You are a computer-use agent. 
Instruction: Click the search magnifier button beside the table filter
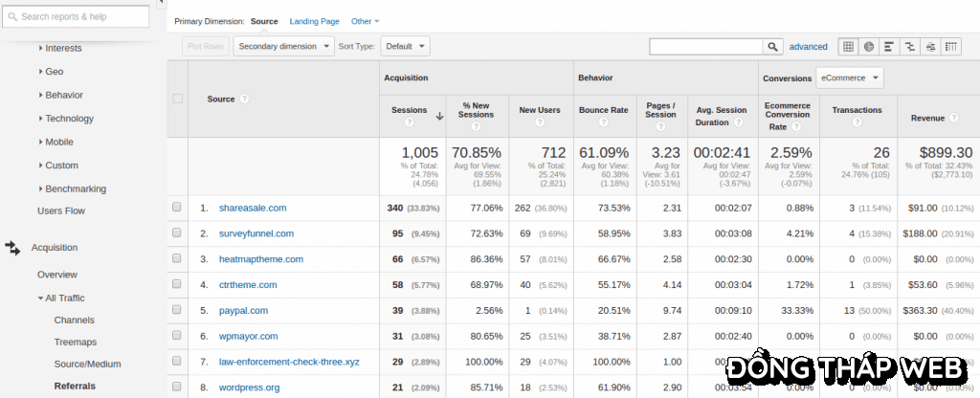pos(772,46)
